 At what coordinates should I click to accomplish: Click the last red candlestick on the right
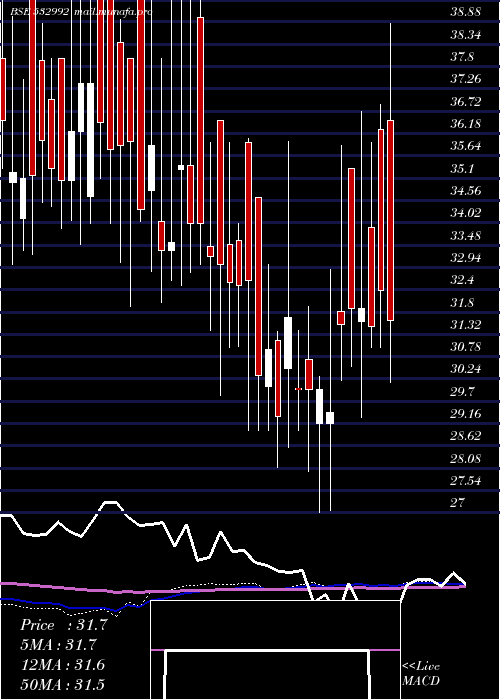391,220
